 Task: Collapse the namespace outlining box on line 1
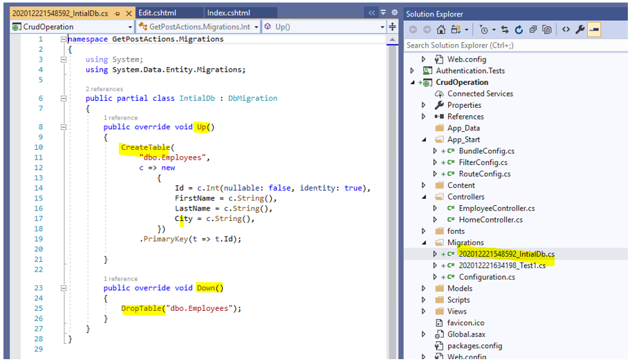[64, 39]
